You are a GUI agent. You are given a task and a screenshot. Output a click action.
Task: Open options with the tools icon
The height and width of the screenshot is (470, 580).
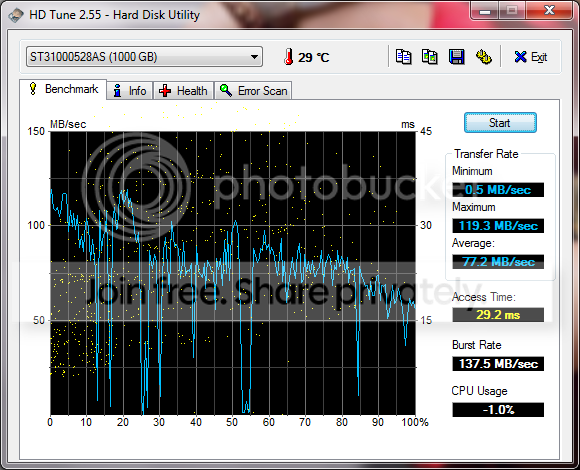coord(483,57)
